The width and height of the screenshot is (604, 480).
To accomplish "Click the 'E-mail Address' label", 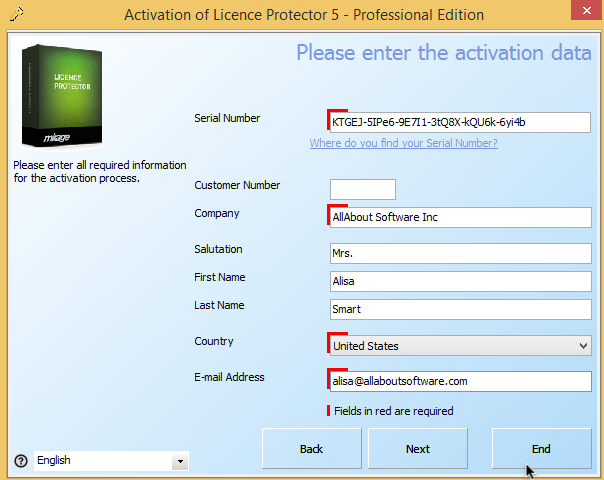I will 229,377.
